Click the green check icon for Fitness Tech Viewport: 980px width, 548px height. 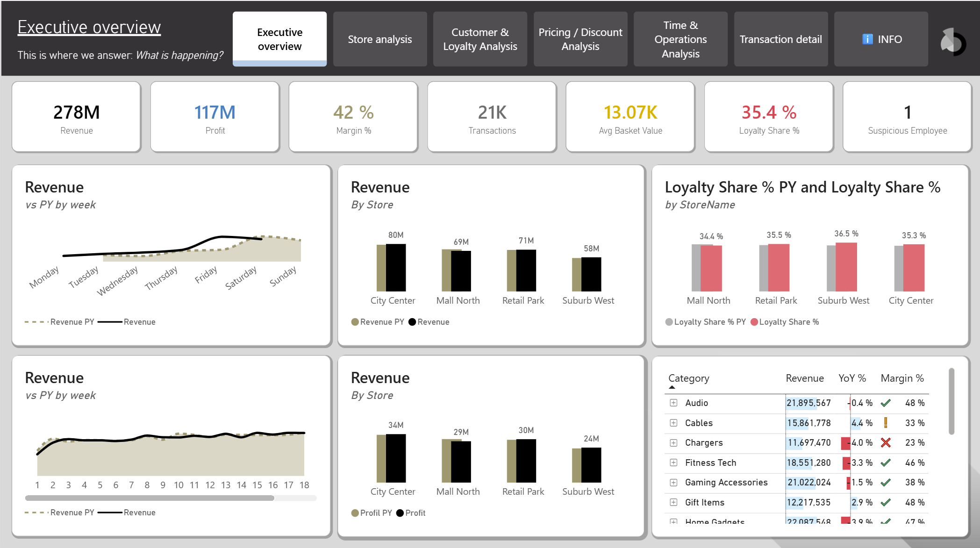886,463
